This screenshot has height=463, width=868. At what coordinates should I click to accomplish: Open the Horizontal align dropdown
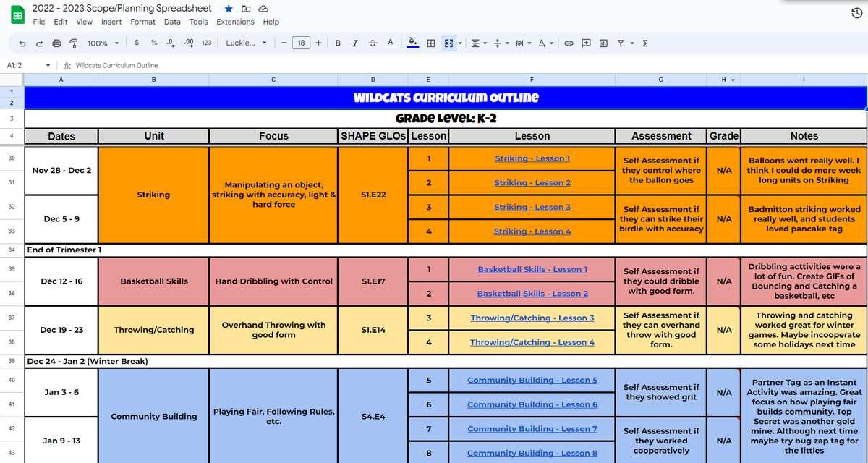[479, 43]
